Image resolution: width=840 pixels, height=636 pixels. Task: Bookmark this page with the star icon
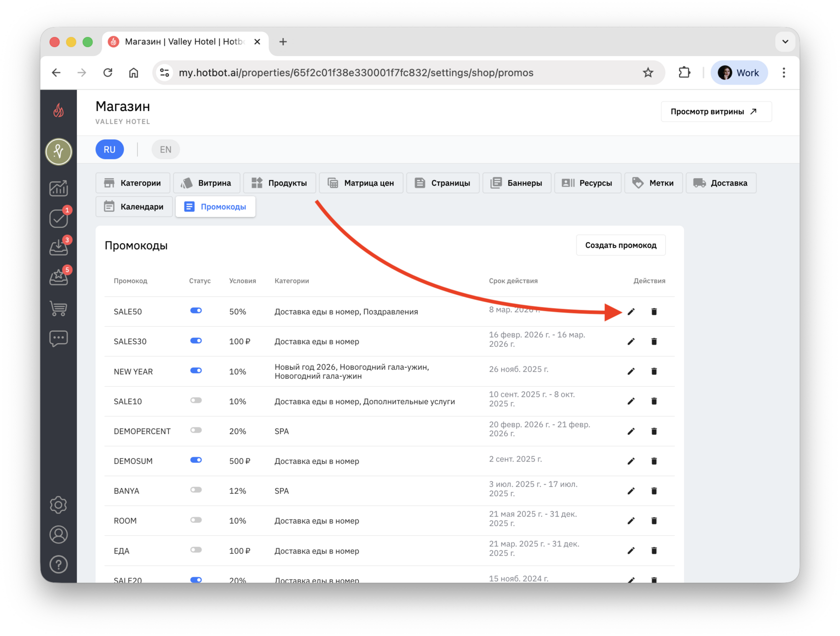[x=648, y=73]
